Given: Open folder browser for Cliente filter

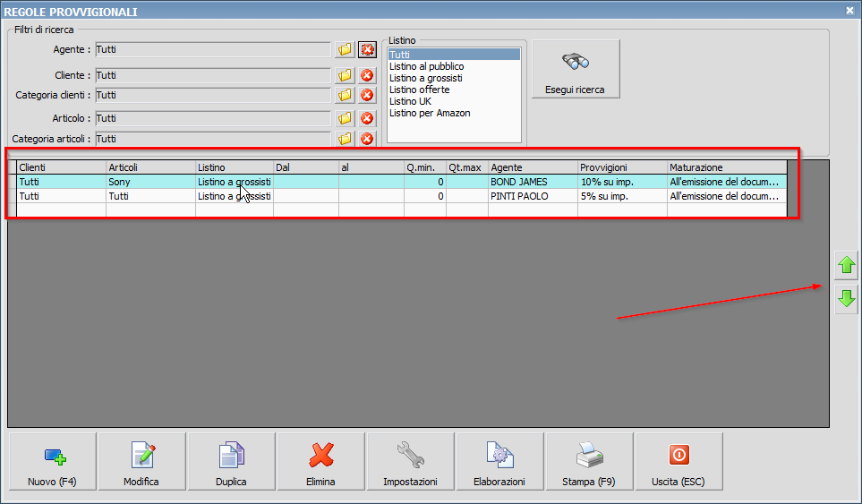Looking at the screenshot, I should (x=345, y=75).
